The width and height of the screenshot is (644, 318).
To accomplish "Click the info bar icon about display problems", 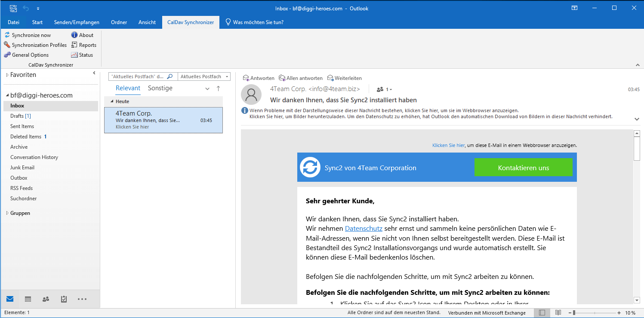I will tap(245, 110).
